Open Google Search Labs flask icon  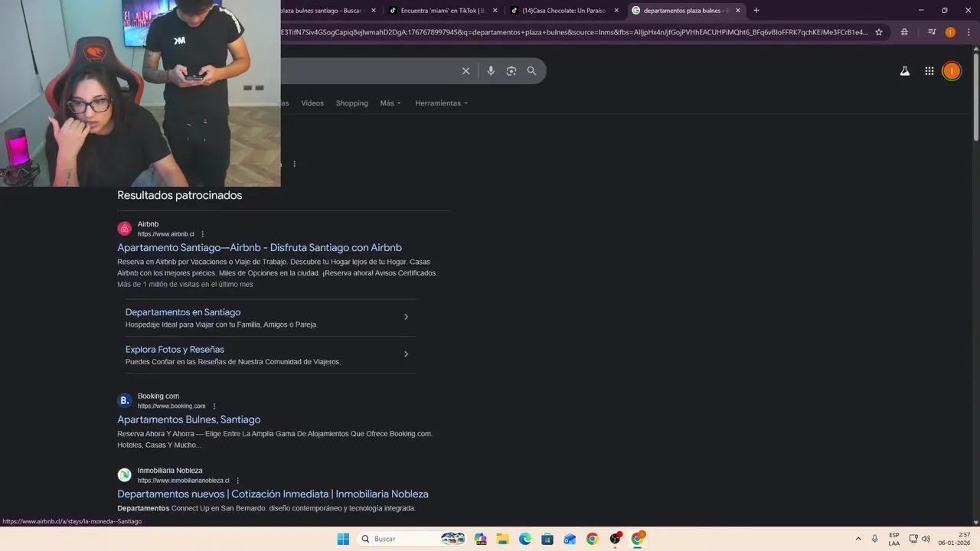tap(904, 71)
